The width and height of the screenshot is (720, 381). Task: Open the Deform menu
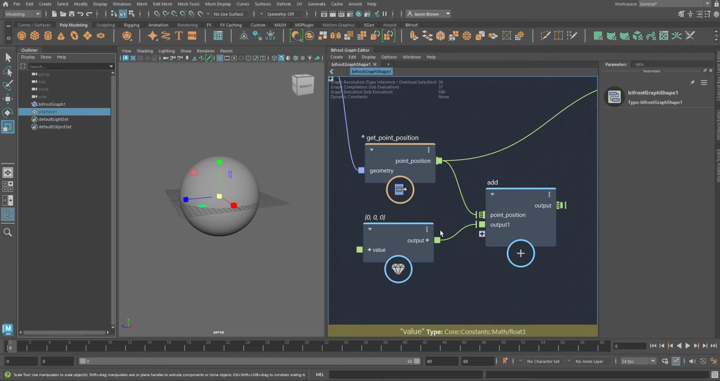[284, 4]
